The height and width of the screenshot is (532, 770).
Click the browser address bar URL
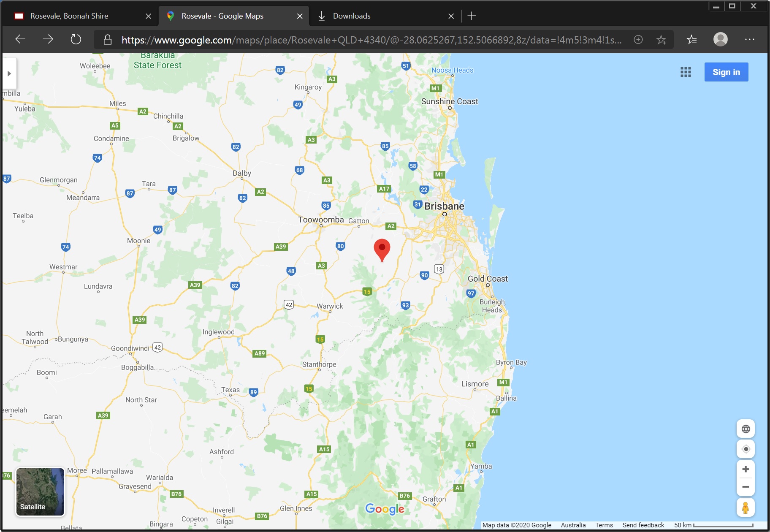pyautogui.click(x=371, y=40)
